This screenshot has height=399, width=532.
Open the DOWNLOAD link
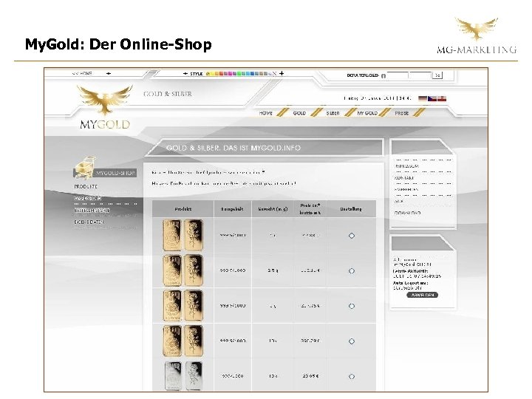[x=407, y=213]
